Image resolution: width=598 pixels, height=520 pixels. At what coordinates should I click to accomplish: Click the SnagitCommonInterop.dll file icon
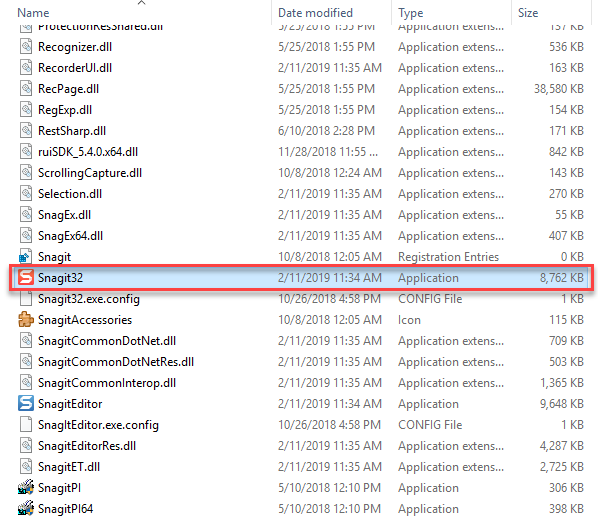26,383
